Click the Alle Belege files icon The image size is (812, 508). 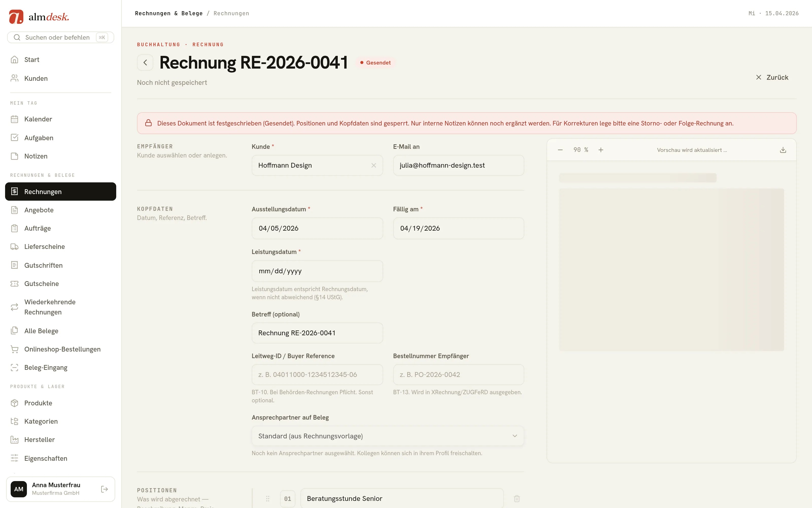[14, 331]
